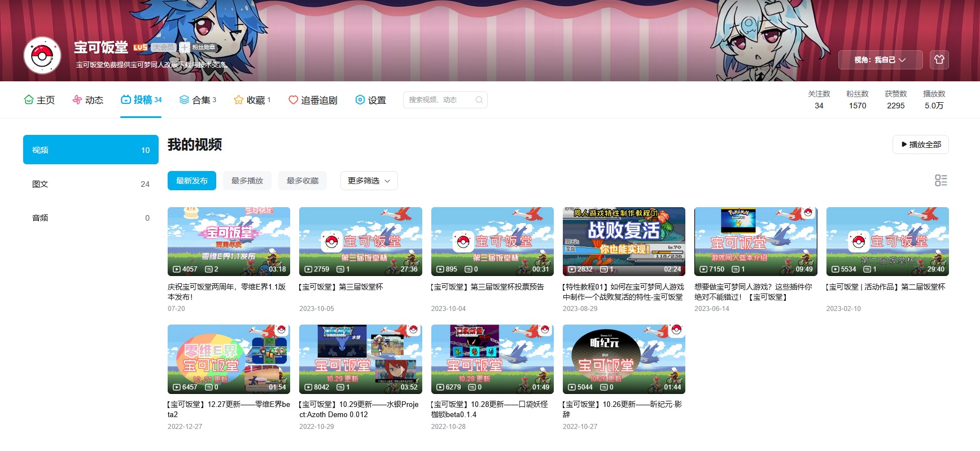Expand the 视角: 我自己 dropdown

(x=880, y=60)
